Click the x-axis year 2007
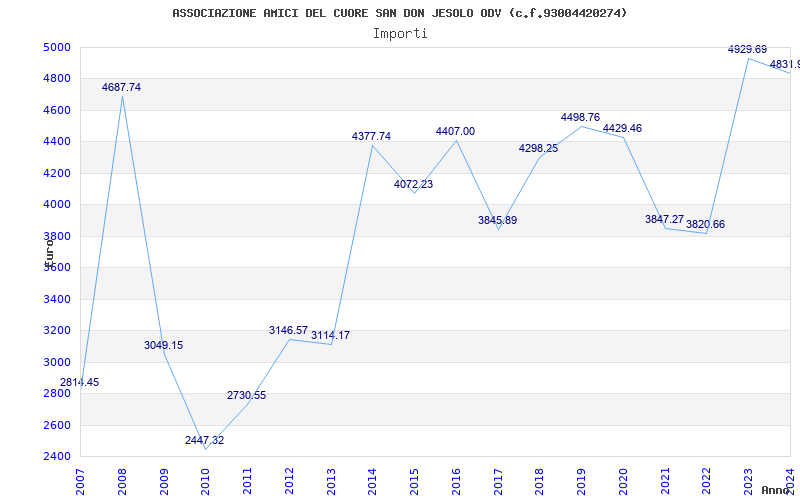Viewport: 800px width, 500px height. tap(80, 482)
